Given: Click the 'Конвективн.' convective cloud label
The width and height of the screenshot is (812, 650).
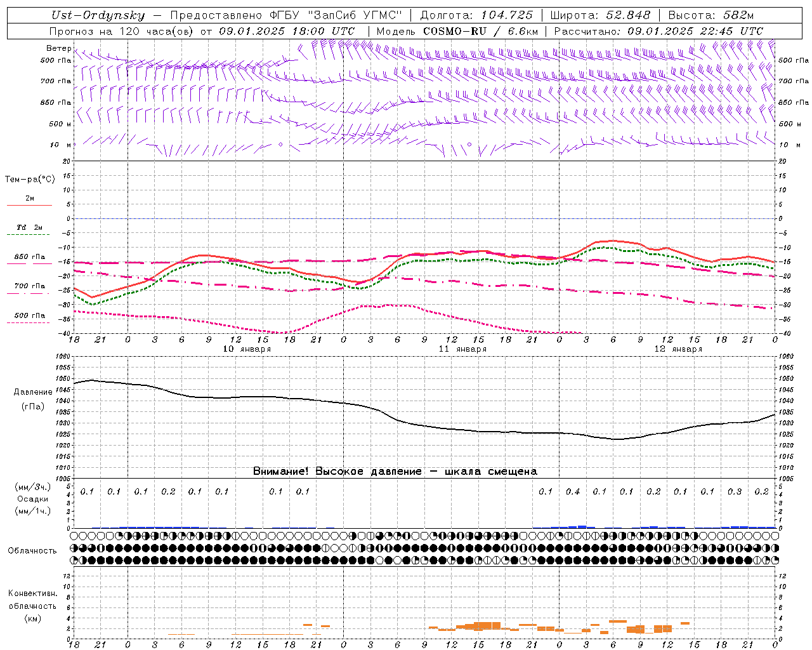Looking at the screenshot, I should (33, 594).
